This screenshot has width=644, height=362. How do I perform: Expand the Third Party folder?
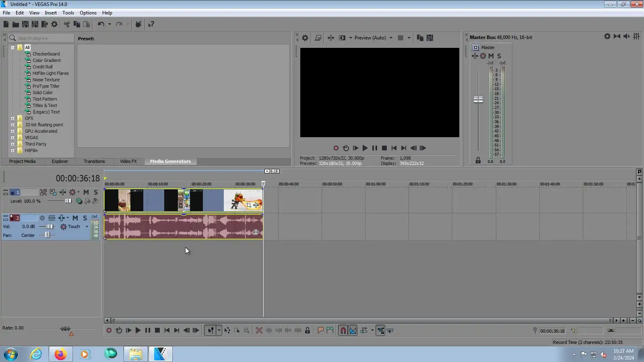pyautogui.click(x=12, y=144)
